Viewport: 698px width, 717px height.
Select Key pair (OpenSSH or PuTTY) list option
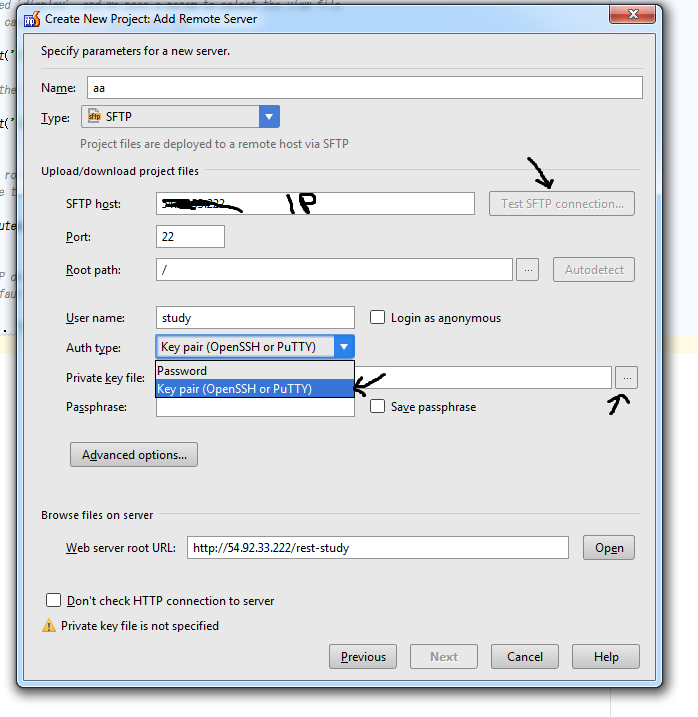point(255,389)
